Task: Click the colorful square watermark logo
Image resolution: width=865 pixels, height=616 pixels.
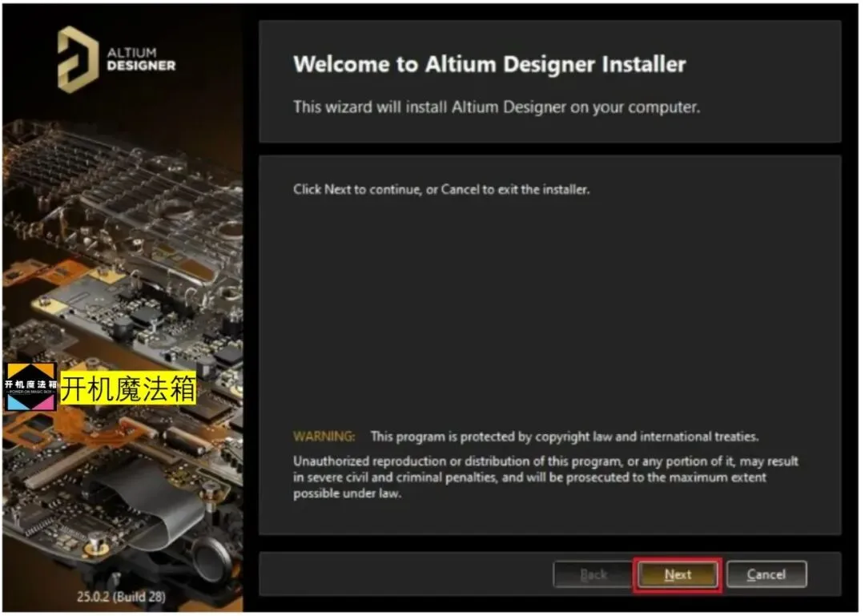Action: [30, 387]
